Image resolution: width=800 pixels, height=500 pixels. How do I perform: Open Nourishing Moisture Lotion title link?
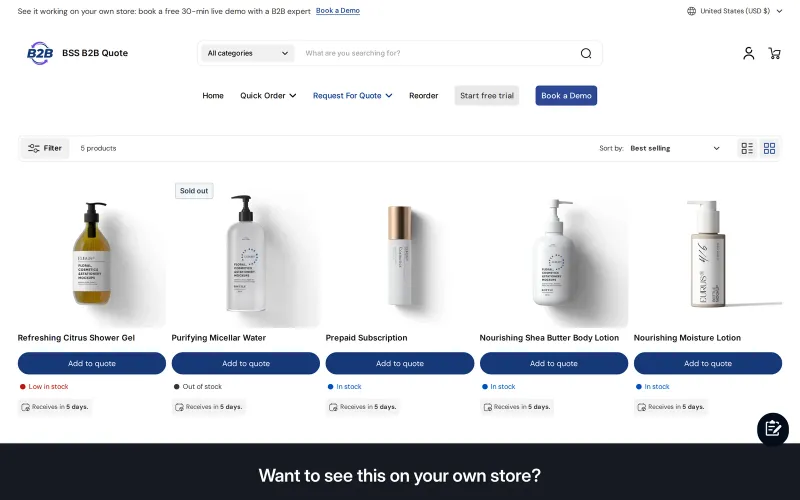click(687, 338)
